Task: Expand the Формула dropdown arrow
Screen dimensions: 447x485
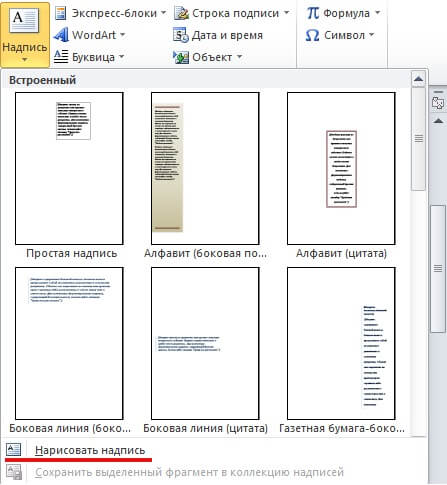Action: (377, 13)
